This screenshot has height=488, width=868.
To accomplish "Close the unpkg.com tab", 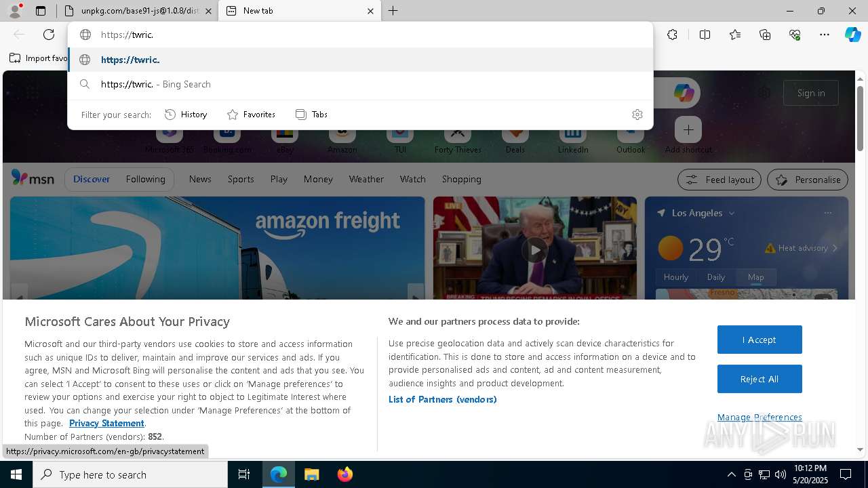I will pos(208,11).
